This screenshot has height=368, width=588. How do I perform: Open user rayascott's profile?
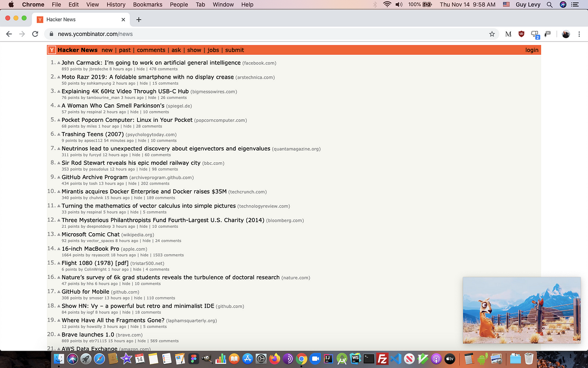(101, 255)
